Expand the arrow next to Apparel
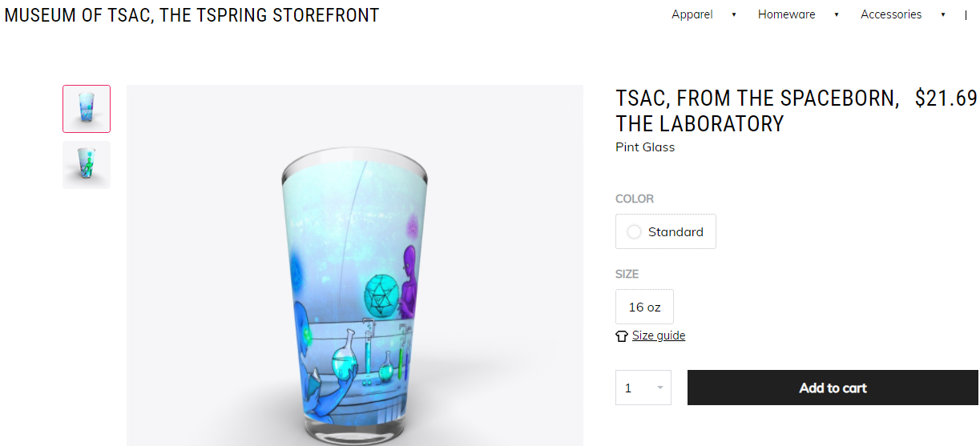 (x=734, y=14)
